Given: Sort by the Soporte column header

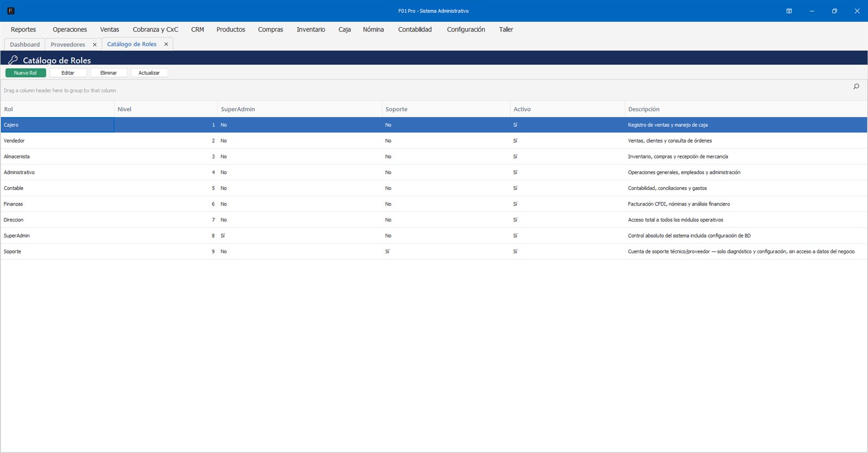Looking at the screenshot, I should [446, 109].
